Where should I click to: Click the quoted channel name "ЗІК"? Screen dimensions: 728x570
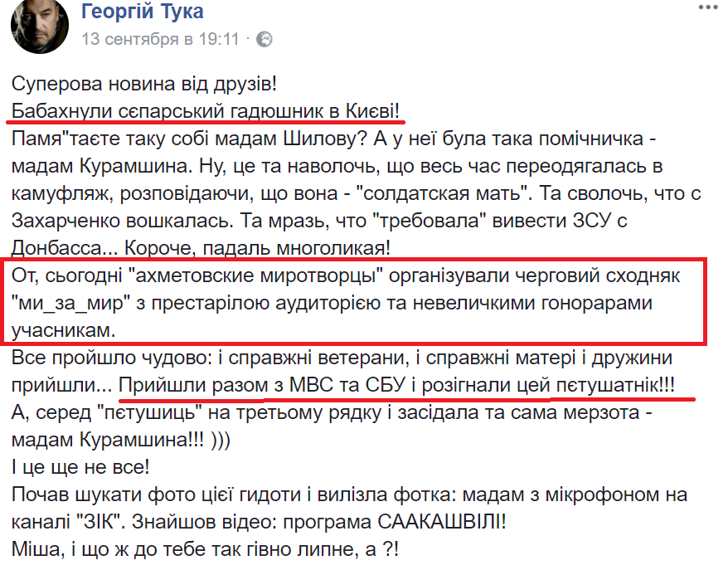pos(98,522)
